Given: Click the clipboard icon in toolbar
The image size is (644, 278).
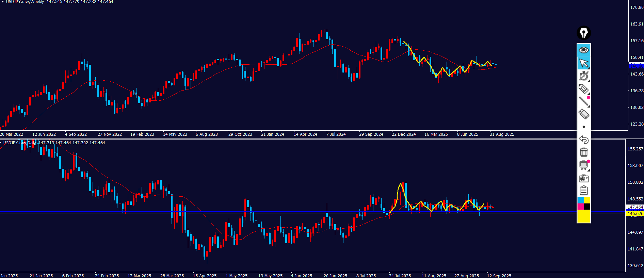Looking at the screenshot, I should 583,191.
